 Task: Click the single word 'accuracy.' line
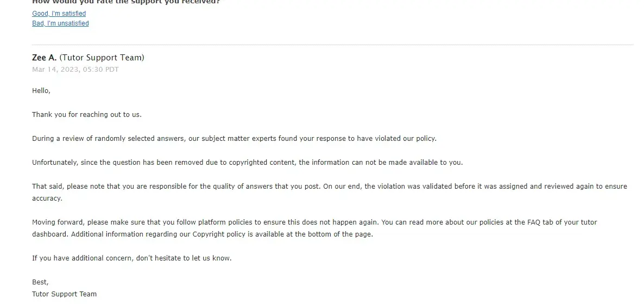pyautogui.click(x=47, y=198)
